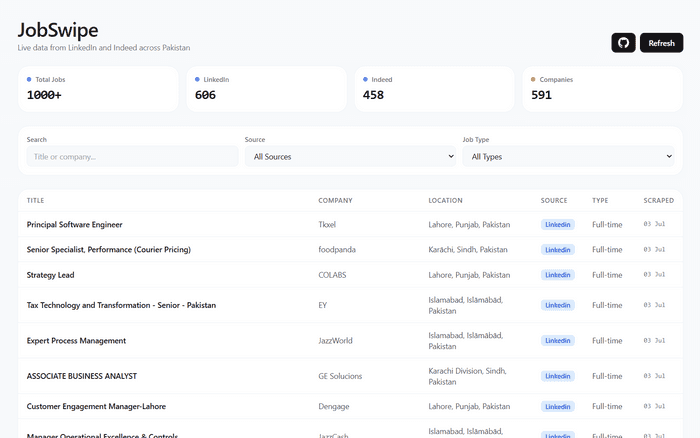The image size is (700, 438).
Task: Open the GitHub repository icon button
Action: pyautogui.click(x=623, y=43)
